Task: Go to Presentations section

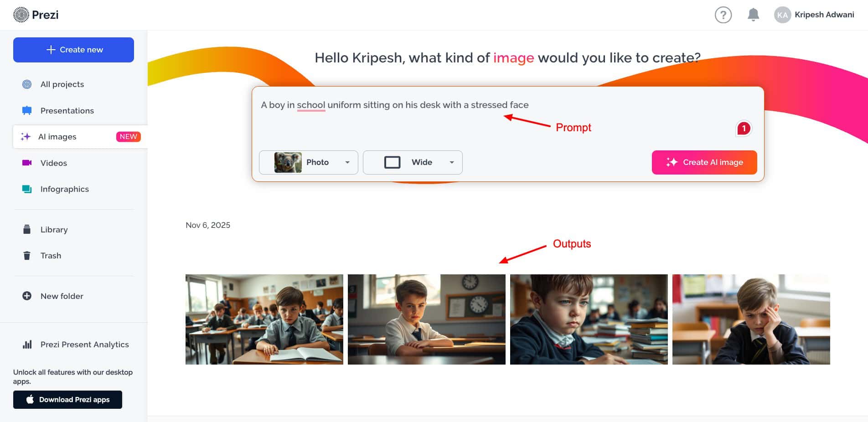Action: pos(67,111)
